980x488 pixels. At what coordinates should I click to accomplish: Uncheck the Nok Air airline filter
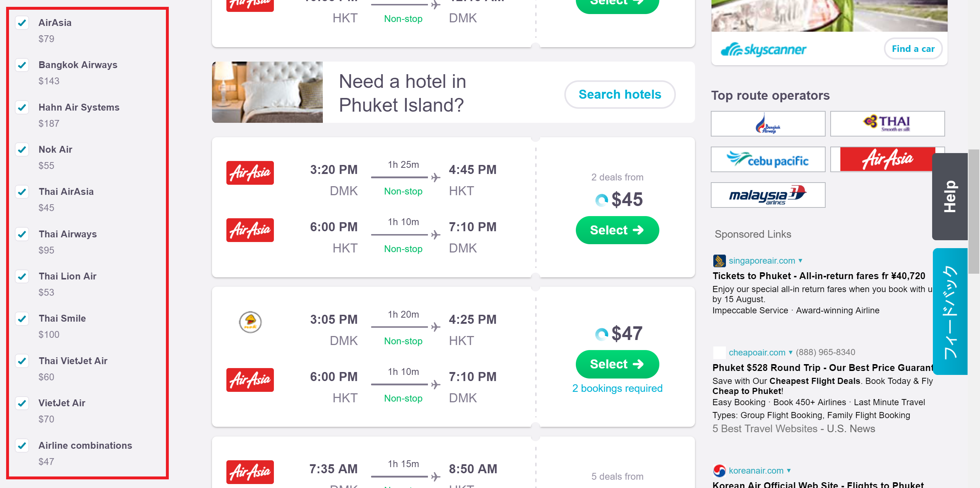pos(22,149)
